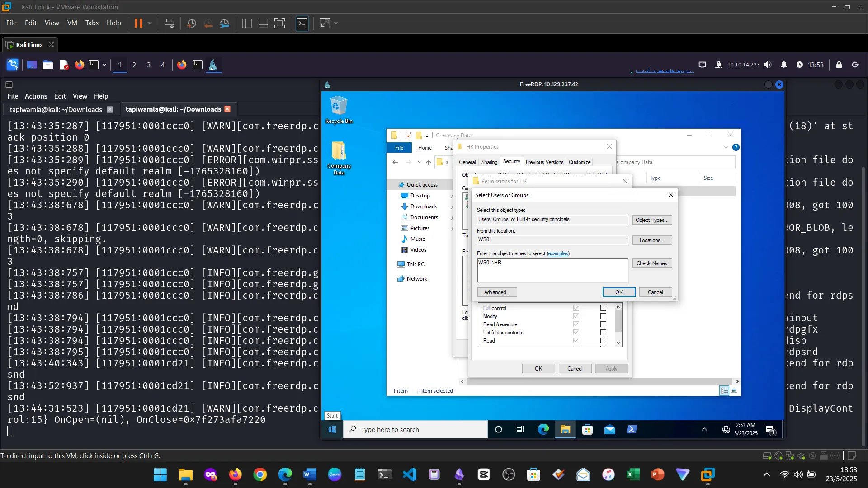
Task: Open PowerShell icon in the remote taskbar
Action: pos(632,429)
